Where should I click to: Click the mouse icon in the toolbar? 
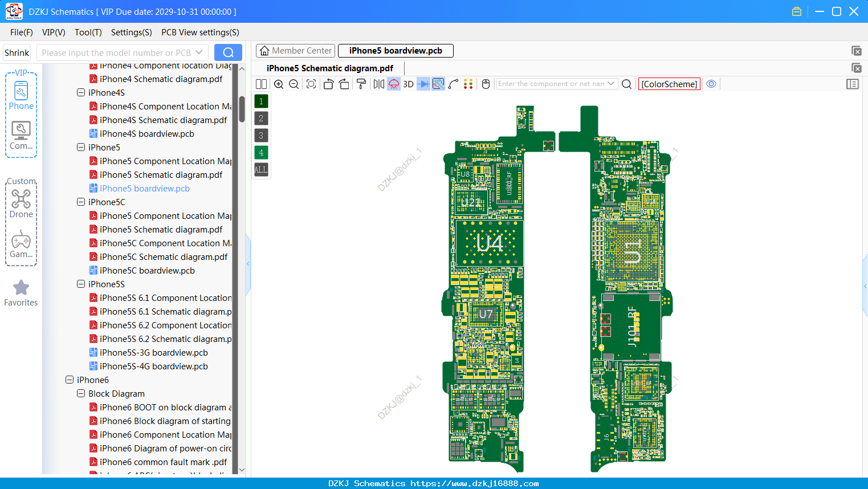(486, 84)
